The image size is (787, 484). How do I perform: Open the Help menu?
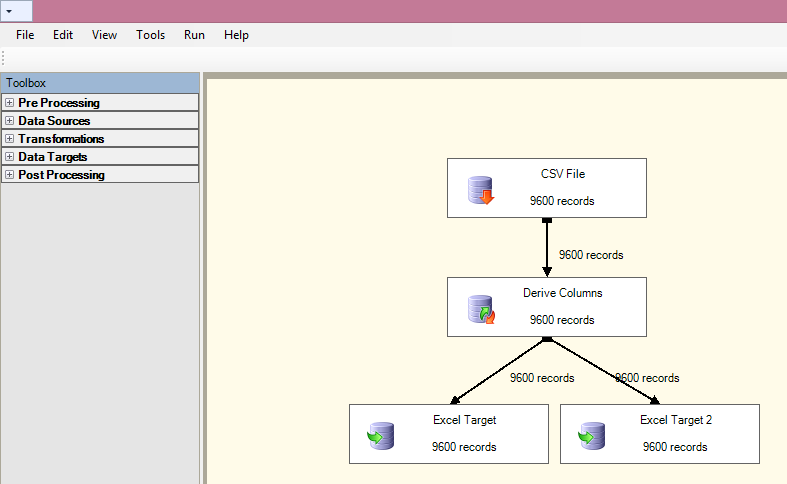click(x=236, y=35)
